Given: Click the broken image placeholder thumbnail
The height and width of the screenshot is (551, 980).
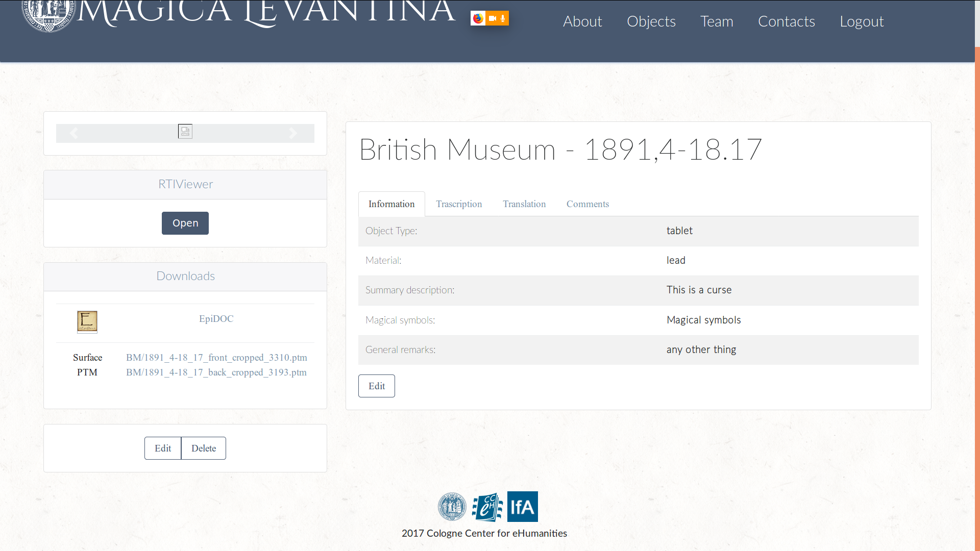Looking at the screenshot, I should point(185,132).
